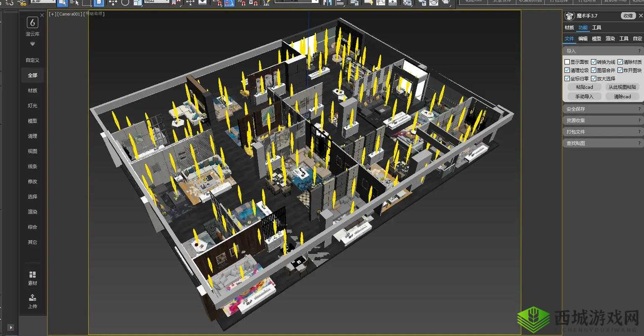Switch to the 渲染 sub-tab in 魔术手
This screenshot has width=644, height=336.
(x=610, y=38)
